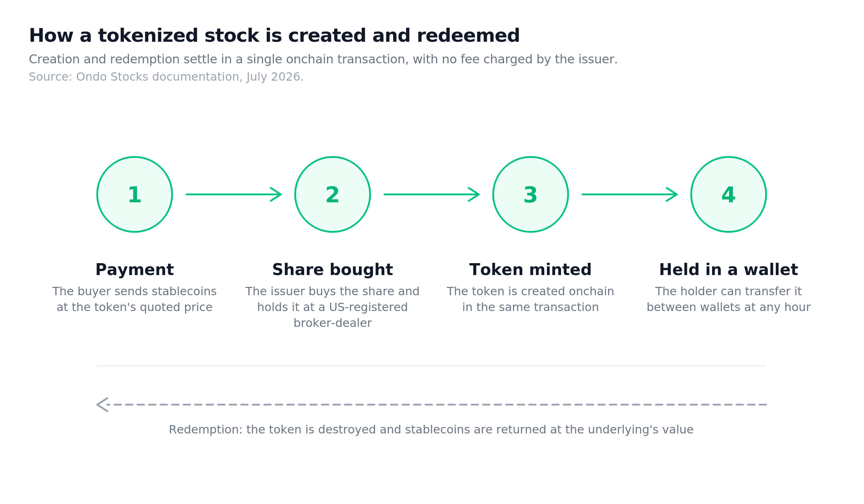Click the arrow between steps 1 and 2
The height and width of the screenshot is (504, 864).
coord(234,194)
